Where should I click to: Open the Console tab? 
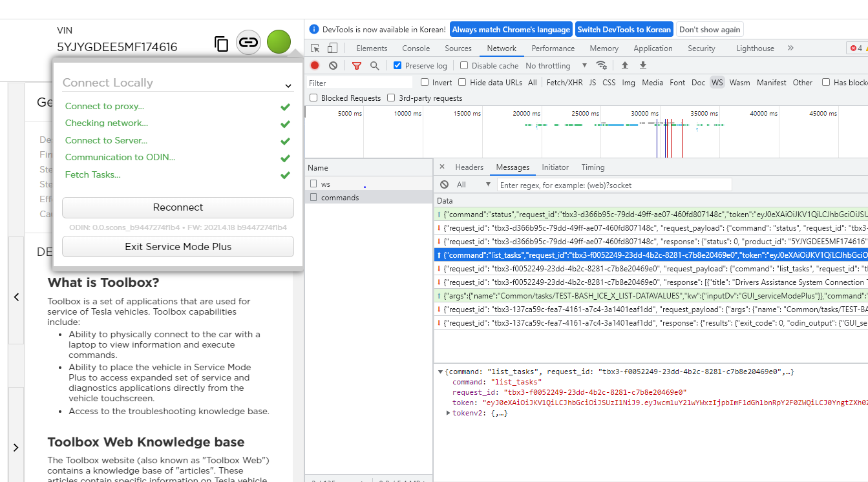[x=416, y=48]
